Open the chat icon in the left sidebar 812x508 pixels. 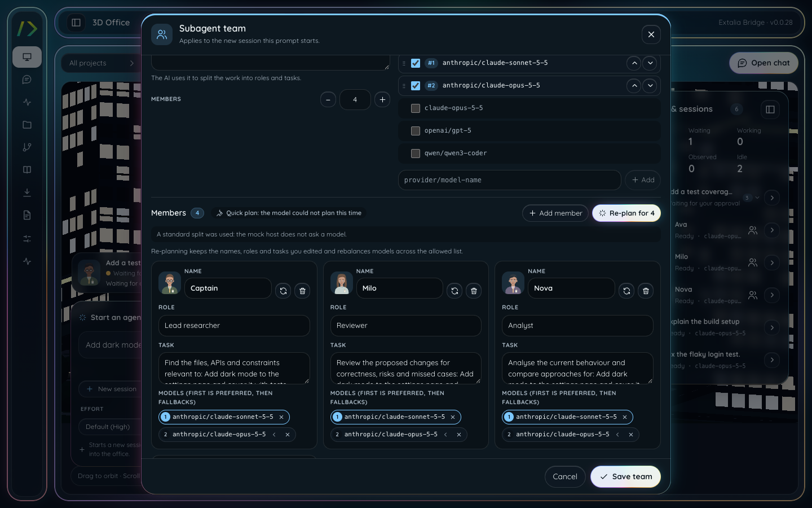[27, 80]
